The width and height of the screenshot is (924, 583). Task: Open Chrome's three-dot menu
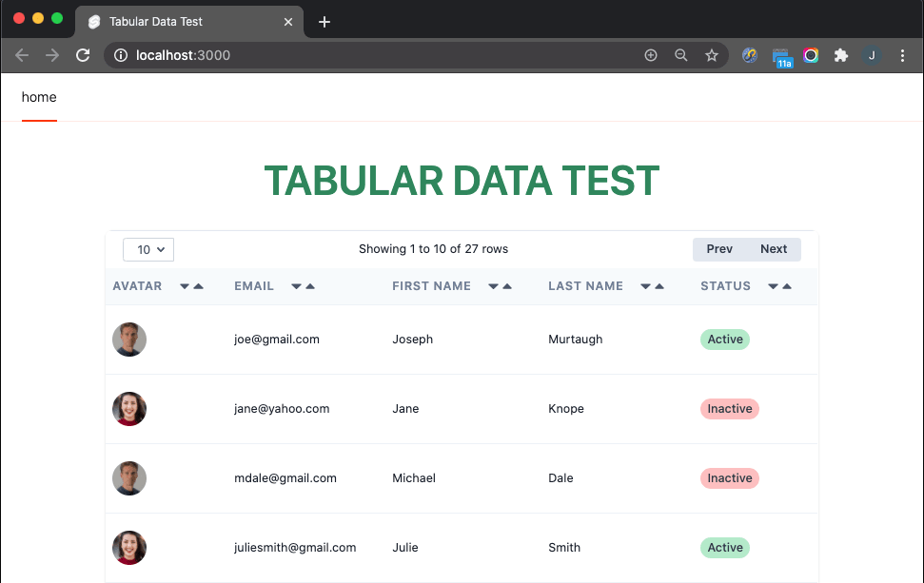902,55
